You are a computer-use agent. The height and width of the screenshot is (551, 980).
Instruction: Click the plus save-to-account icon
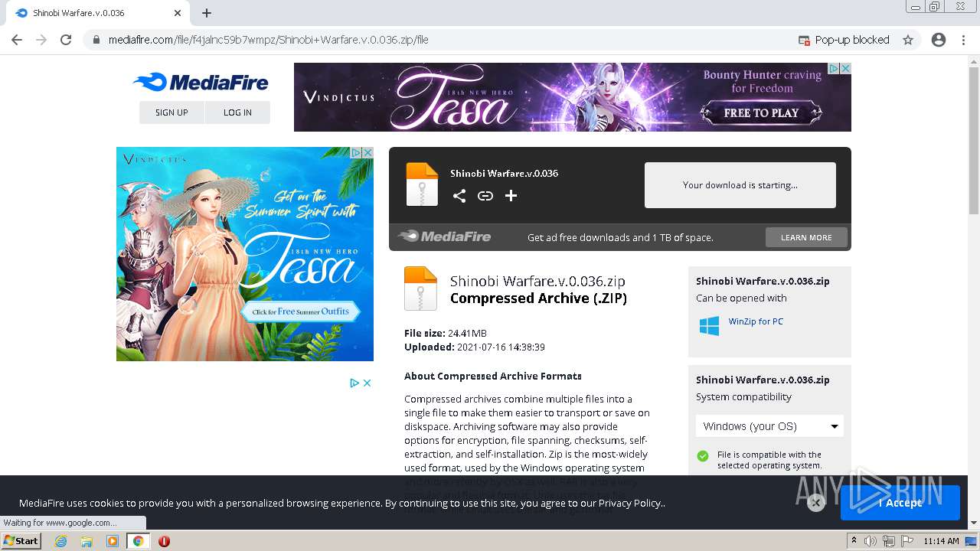[511, 196]
